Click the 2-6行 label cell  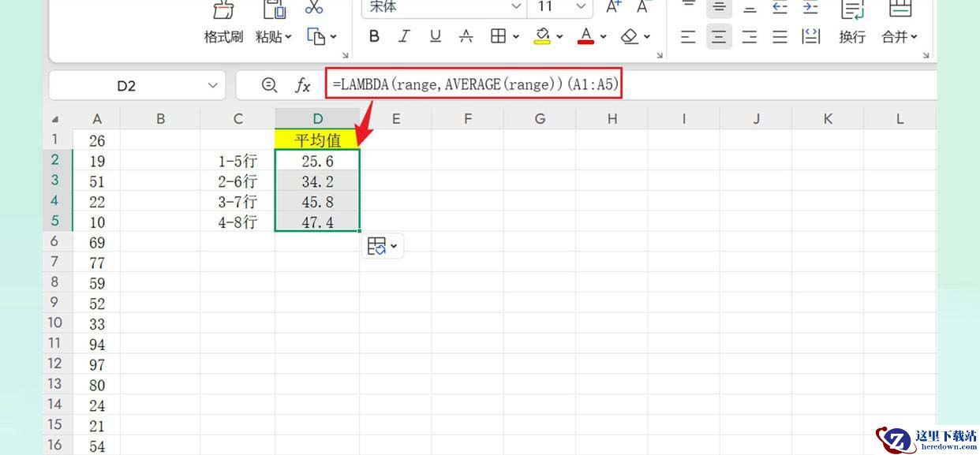(x=238, y=181)
